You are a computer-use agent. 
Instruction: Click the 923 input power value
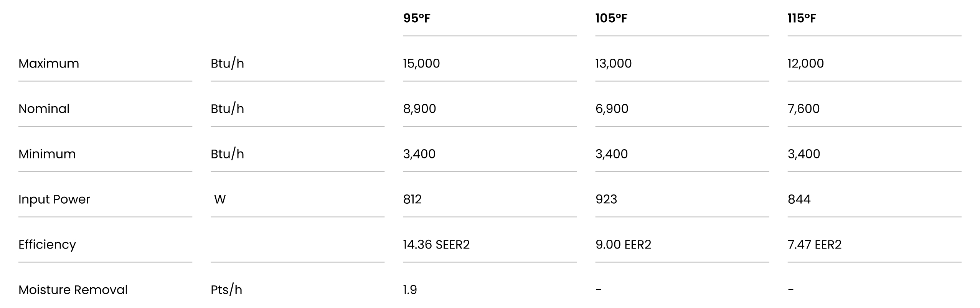pos(606,199)
